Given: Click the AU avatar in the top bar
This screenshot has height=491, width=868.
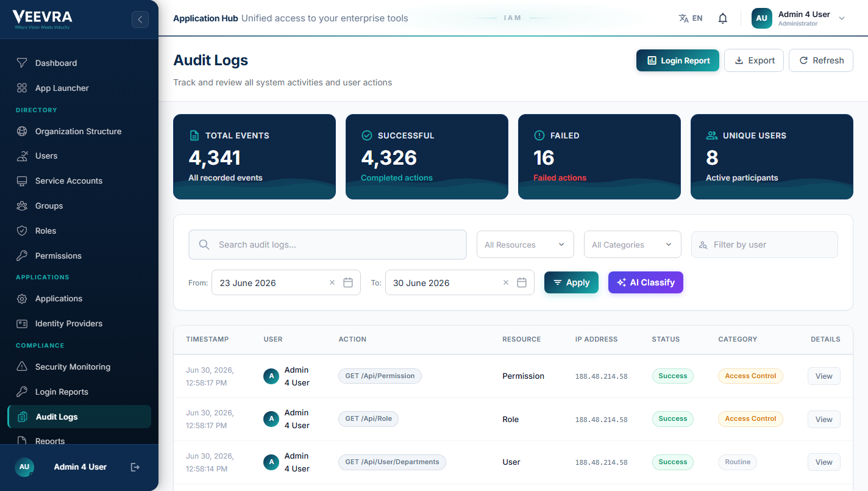Looking at the screenshot, I should pyautogui.click(x=761, y=18).
